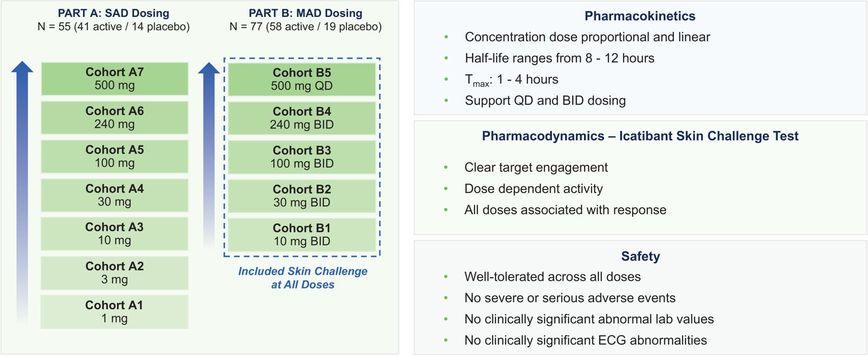Select the Cohort B5 500 mg QD box

click(x=302, y=79)
